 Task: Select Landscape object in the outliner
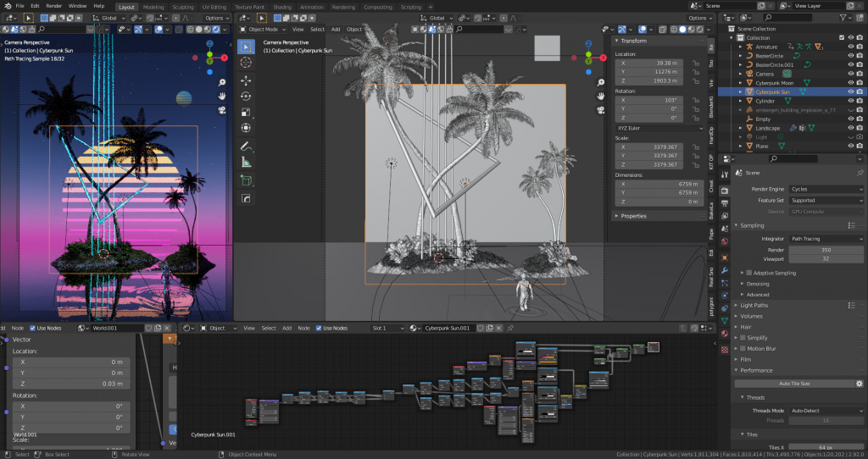(768, 128)
